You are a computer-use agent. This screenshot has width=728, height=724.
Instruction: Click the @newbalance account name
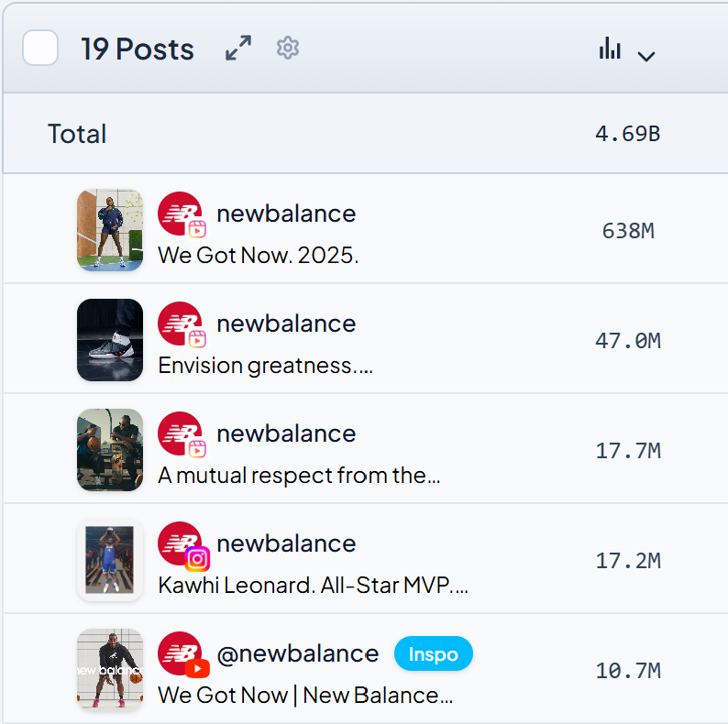298,653
